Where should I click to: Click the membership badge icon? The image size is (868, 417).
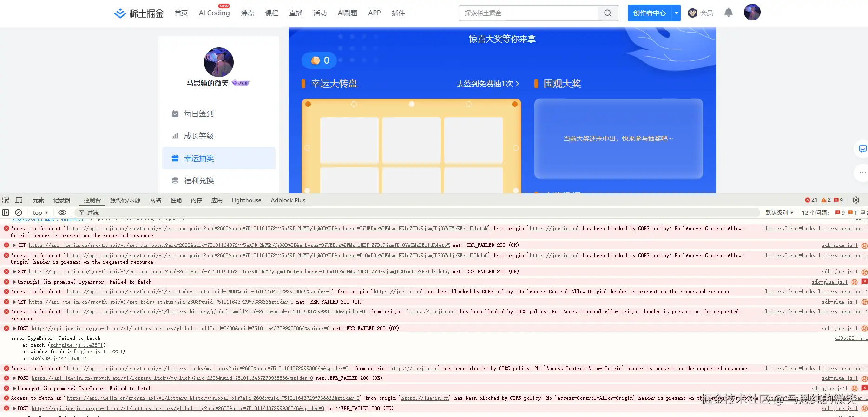point(692,13)
